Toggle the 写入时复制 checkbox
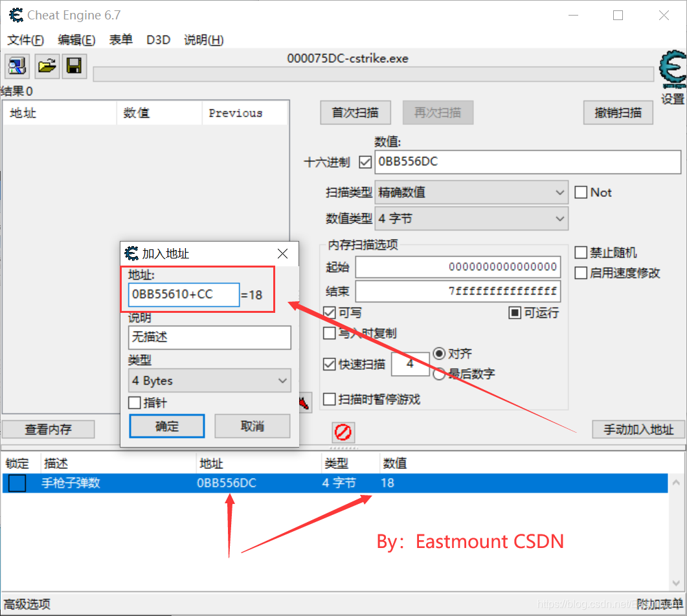This screenshot has width=687, height=616. [330, 333]
